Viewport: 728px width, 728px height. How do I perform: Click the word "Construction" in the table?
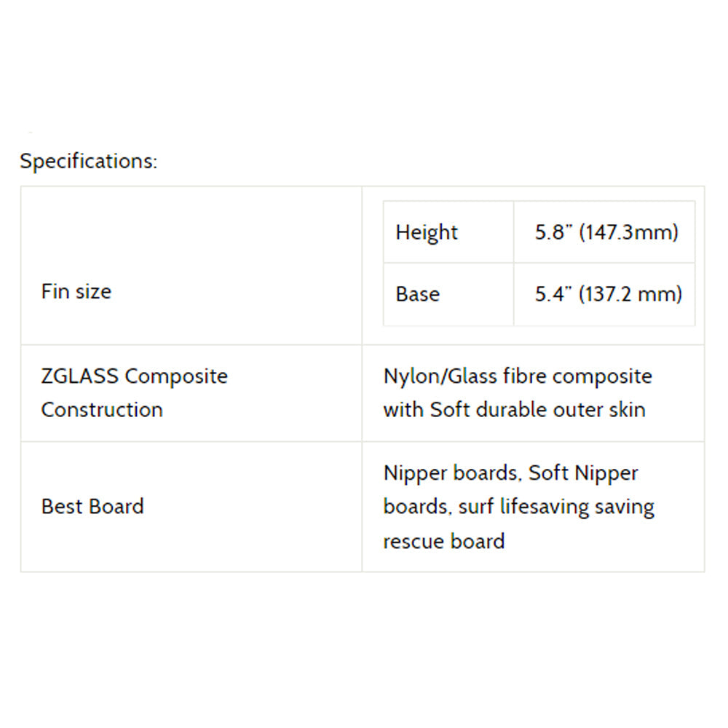(102, 410)
